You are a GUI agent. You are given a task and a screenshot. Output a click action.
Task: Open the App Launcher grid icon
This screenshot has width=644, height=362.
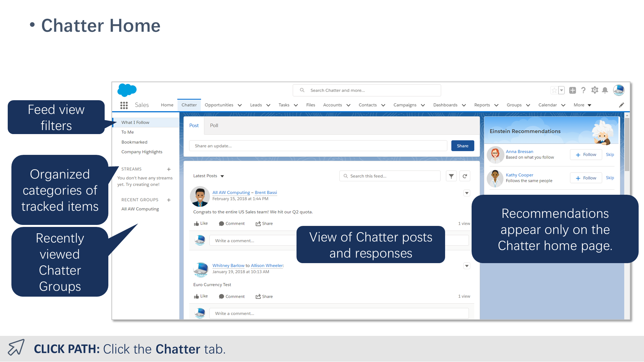[124, 105]
